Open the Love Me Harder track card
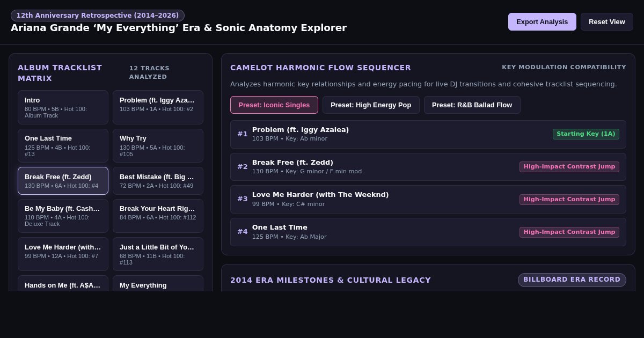 click(63, 254)
